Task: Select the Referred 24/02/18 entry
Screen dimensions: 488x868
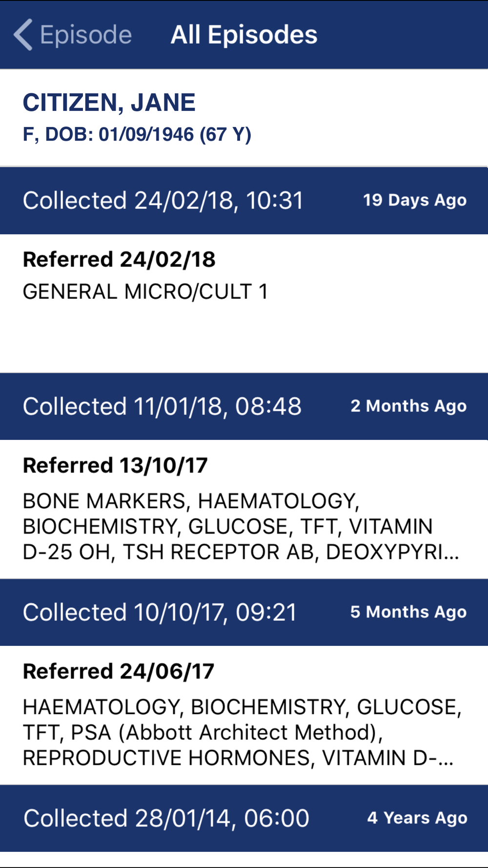Action: (x=119, y=259)
